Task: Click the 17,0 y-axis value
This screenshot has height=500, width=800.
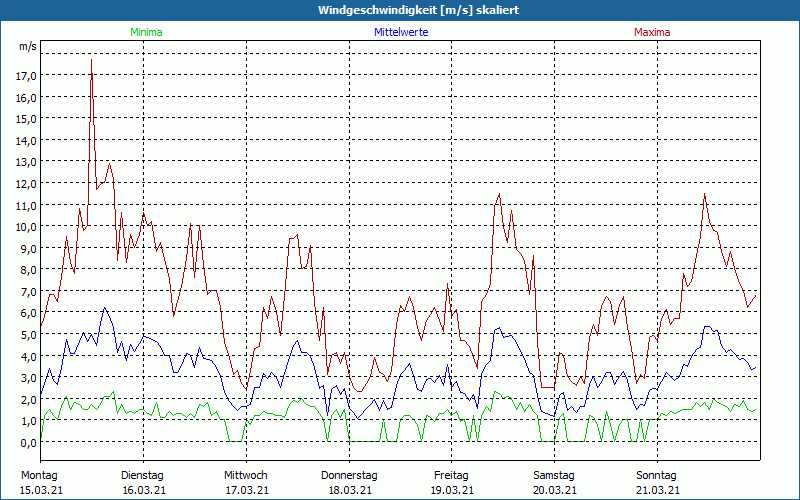Action: click(27, 76)
